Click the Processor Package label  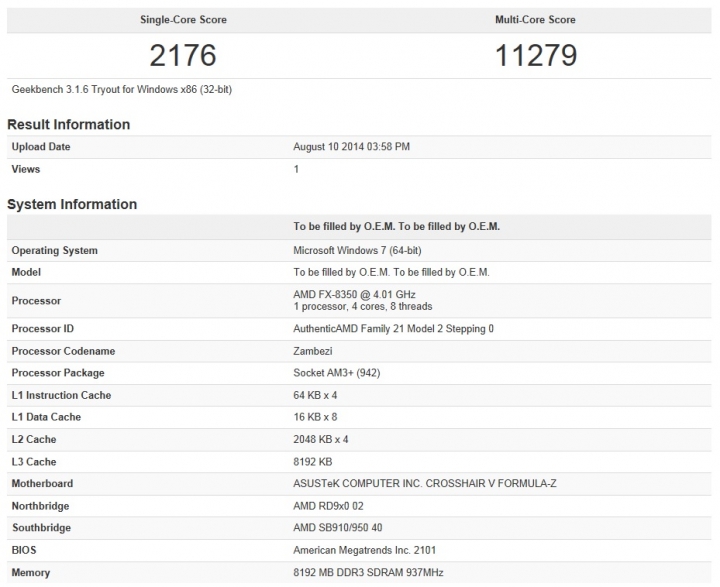(58, 373)
